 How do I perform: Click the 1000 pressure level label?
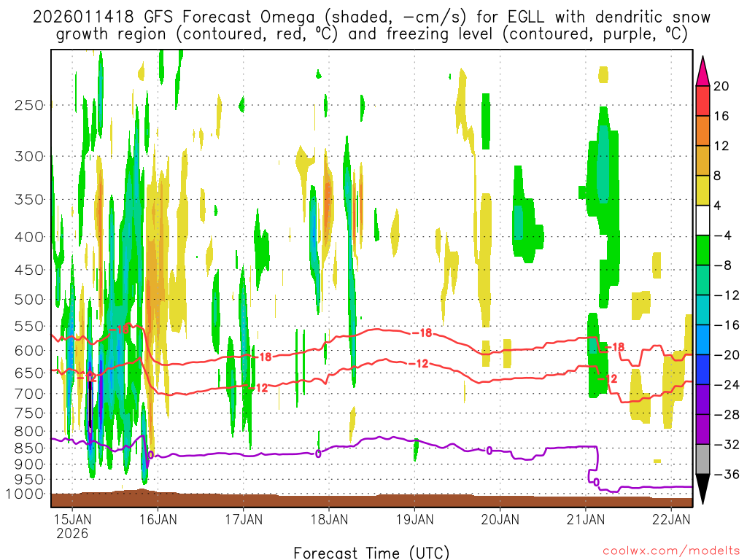tap(25, 494)
